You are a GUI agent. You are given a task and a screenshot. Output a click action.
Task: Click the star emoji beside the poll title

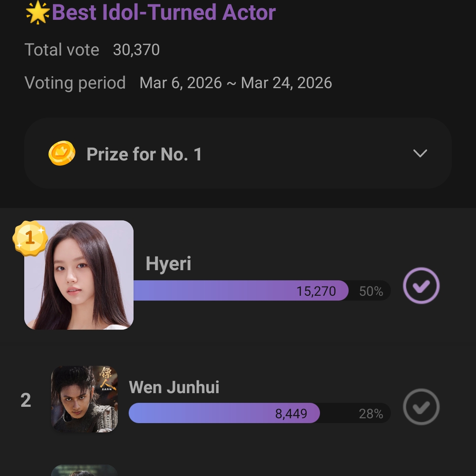(37, 12)
